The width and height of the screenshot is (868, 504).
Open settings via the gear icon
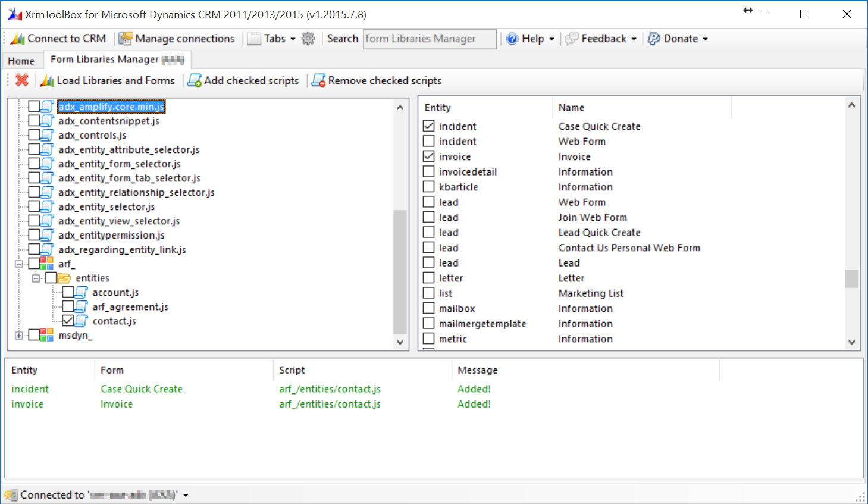coord(308,39)
